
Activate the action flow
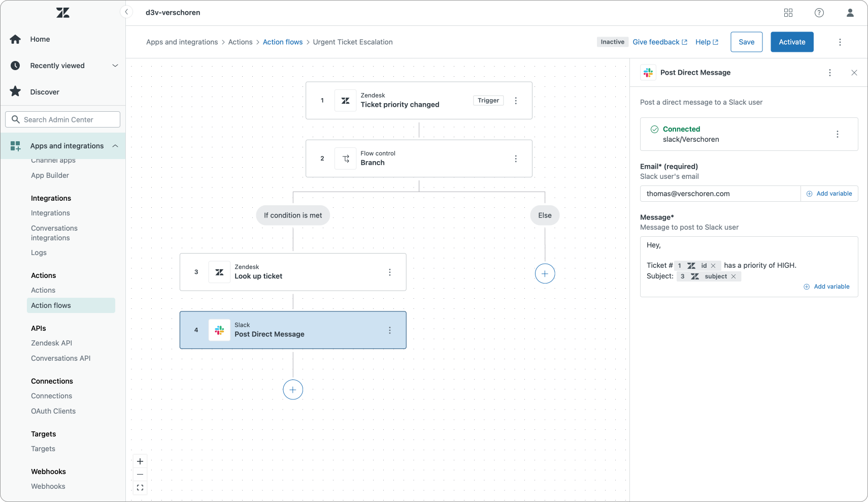click(x=792, y=42)
